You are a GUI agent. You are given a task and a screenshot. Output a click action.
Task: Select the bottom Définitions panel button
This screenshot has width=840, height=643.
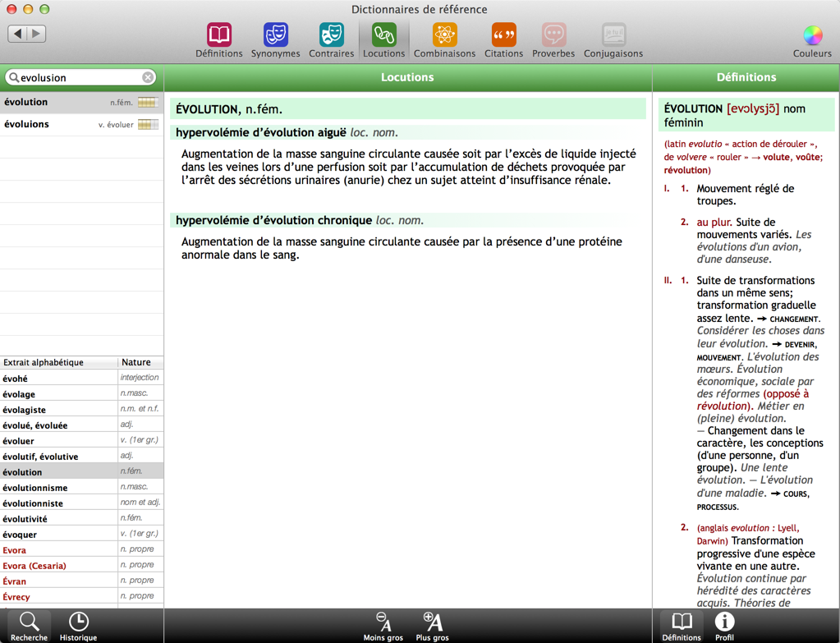(x=681, y=626)
